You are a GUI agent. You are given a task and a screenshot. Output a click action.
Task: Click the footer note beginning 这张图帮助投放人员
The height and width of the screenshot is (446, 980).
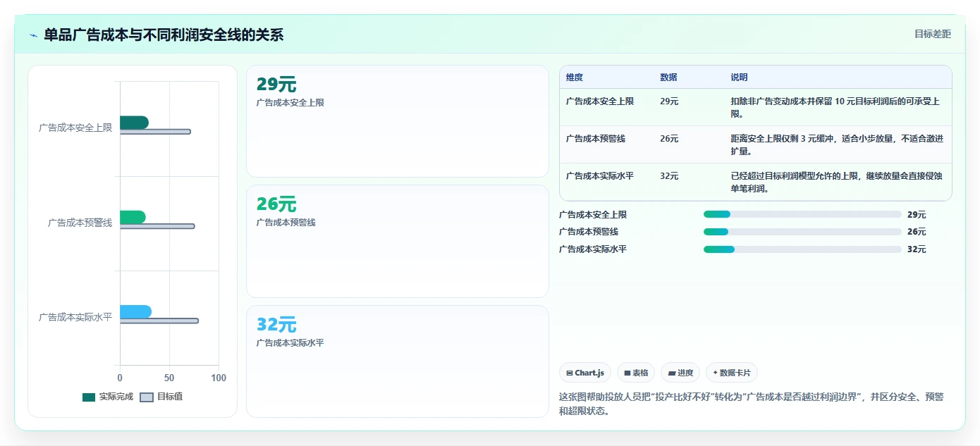tap(752, 404)
